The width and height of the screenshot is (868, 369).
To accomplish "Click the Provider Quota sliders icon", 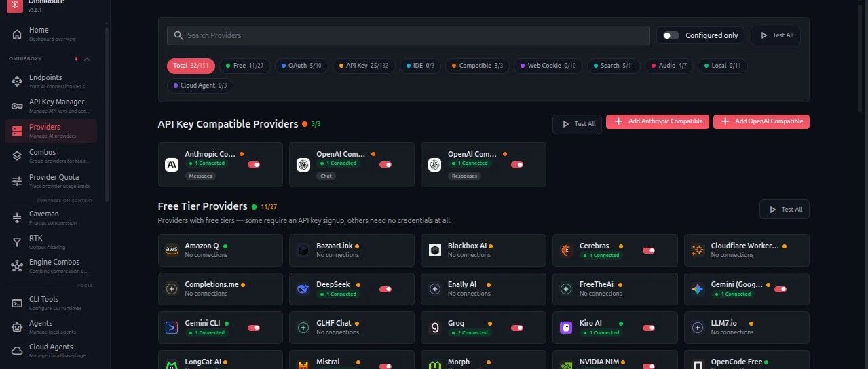I will tap(18, 181).
